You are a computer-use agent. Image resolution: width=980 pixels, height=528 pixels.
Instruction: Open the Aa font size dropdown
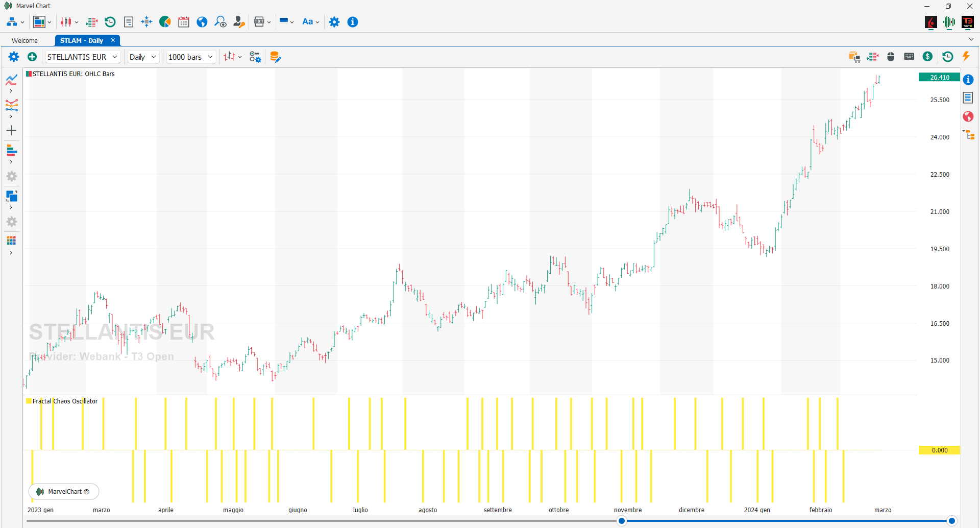311,22
